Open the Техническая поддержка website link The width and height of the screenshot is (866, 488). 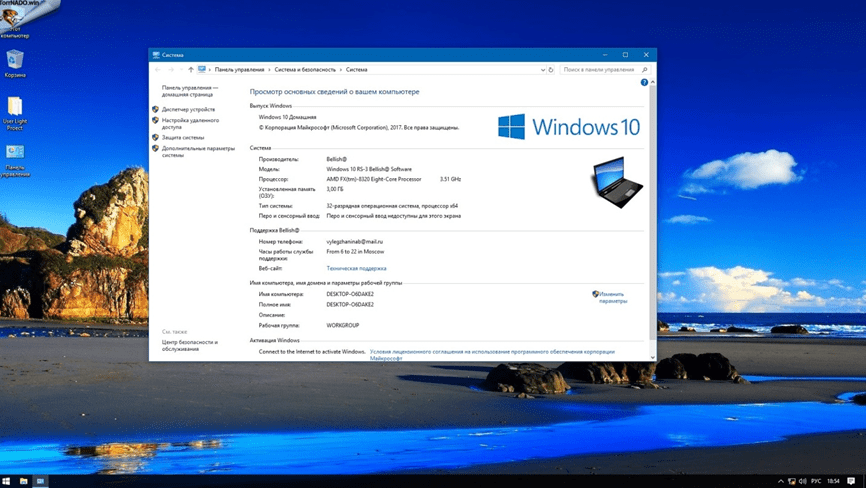tap(356, 268)
